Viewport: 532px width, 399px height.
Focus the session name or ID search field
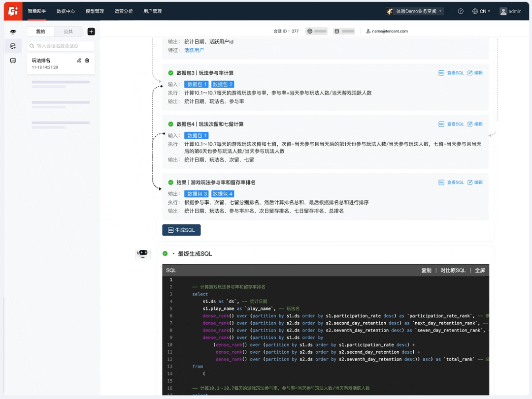pos(61,46)
